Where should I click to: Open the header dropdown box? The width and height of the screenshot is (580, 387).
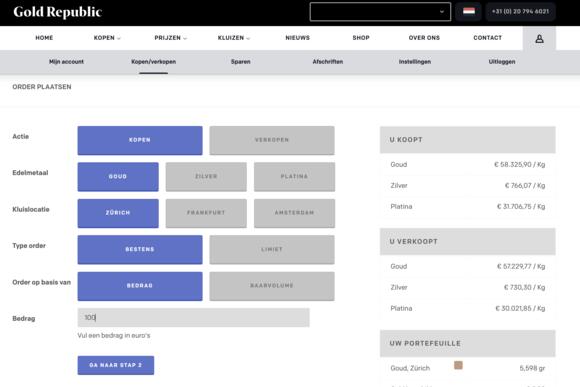[380, 12]
